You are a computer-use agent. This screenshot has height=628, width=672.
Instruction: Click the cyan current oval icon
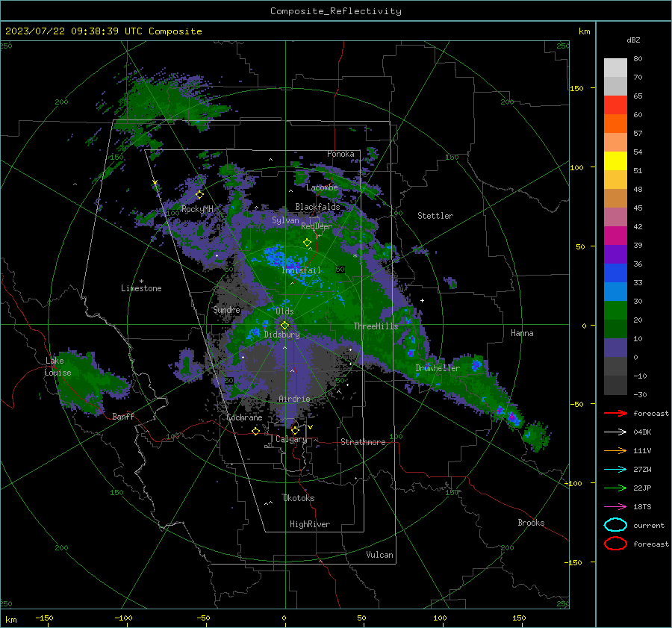tap(615, 525)
